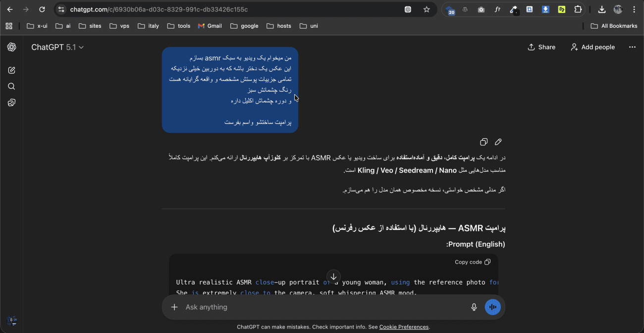Share this ChatGPT conversation
This screenshot has width=644, height=333.
click(x=541, y=47)
